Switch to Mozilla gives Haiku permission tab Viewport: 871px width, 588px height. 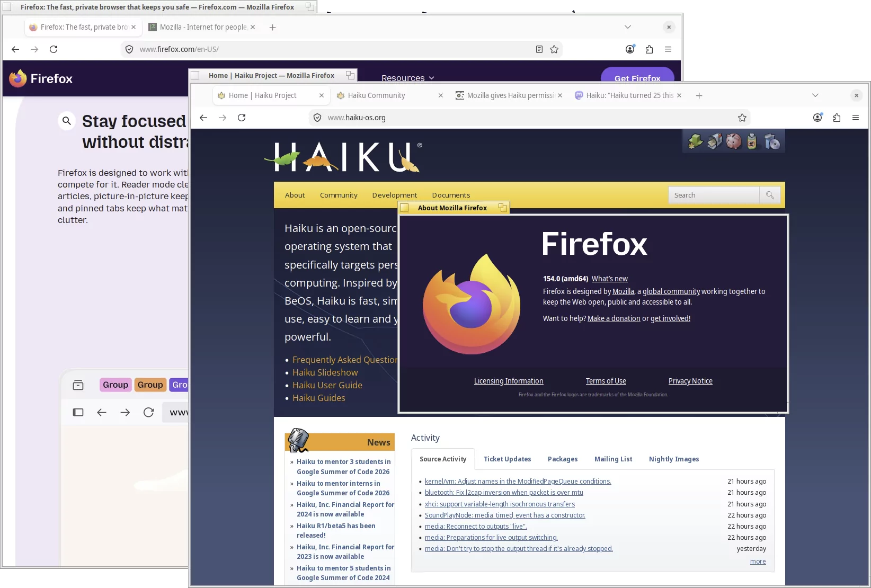coord(509,95)
